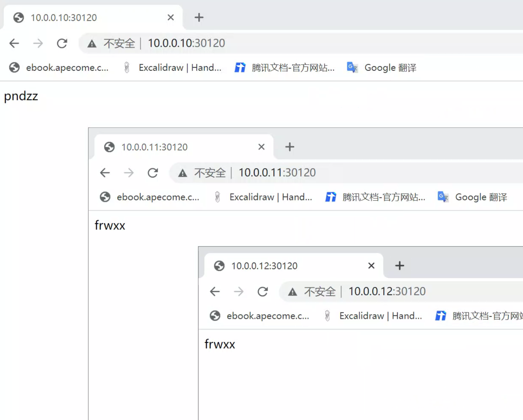Open new tab in the 10.0.0.10 window

[199, 17]
